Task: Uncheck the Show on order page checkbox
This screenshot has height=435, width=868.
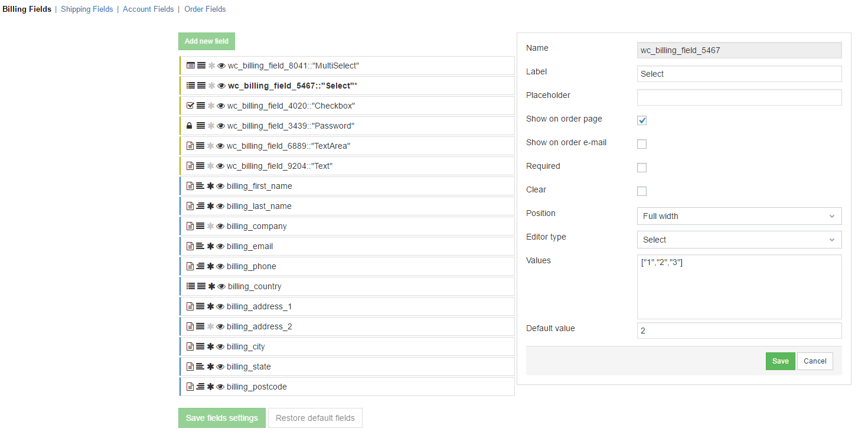Action: (642, 120)
